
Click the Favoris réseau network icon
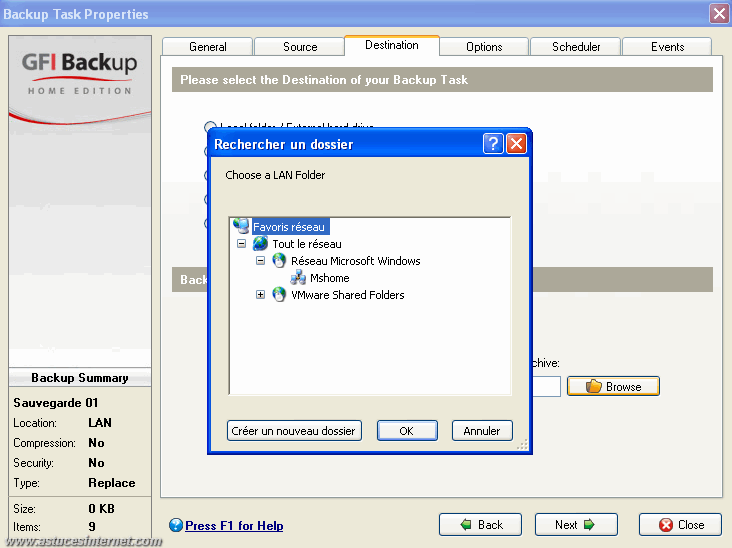point(241,226)
